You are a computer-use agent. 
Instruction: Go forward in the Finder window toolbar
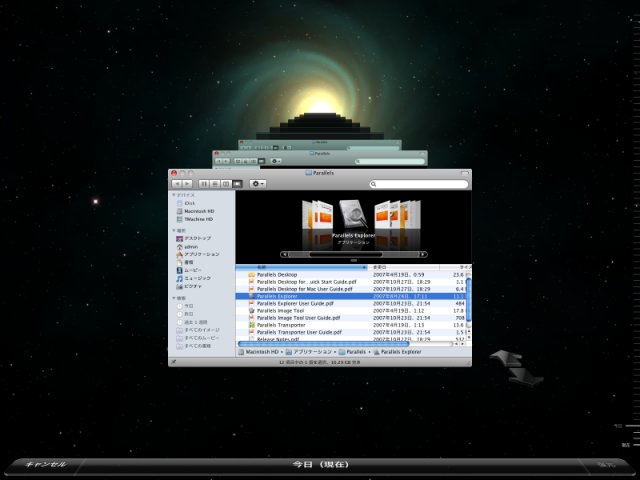tap(187, 184)
